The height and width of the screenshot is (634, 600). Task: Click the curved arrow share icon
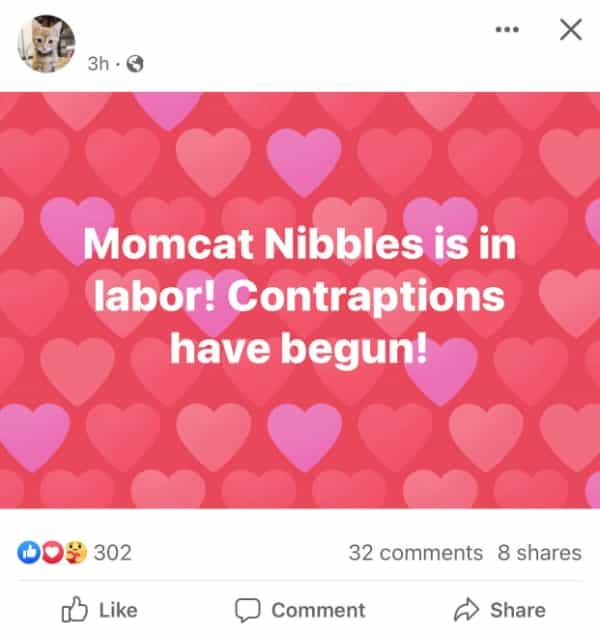tap(466, 609)
